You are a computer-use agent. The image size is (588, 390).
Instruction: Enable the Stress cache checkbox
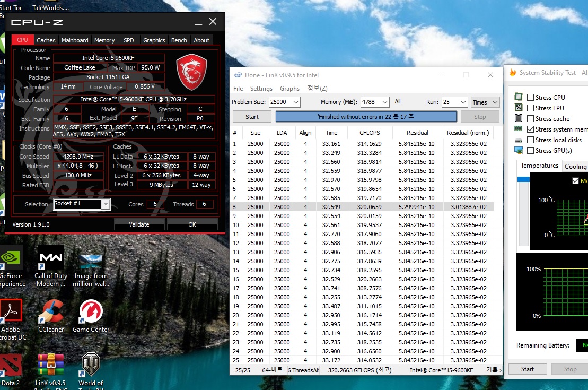[530, 119]
